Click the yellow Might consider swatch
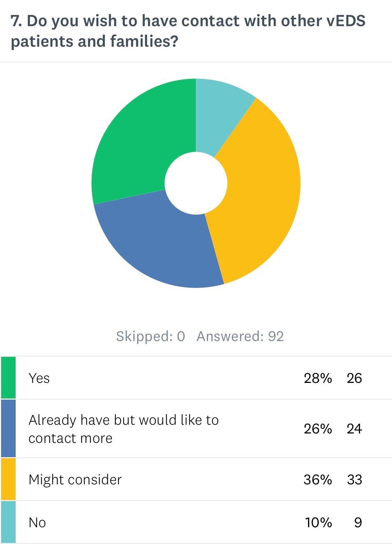Viewport: 392px width, 544px height. [x=8, y=479]
